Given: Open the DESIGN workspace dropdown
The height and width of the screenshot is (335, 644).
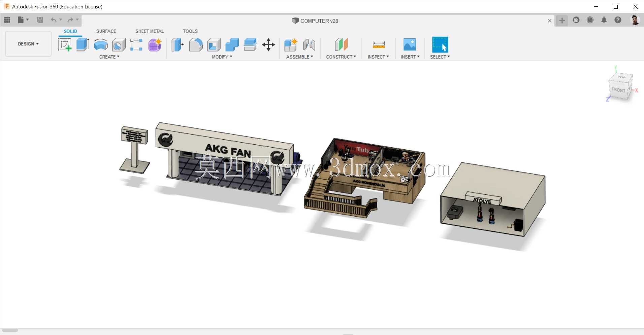Looking at the screenshot, I should [28, 44].
